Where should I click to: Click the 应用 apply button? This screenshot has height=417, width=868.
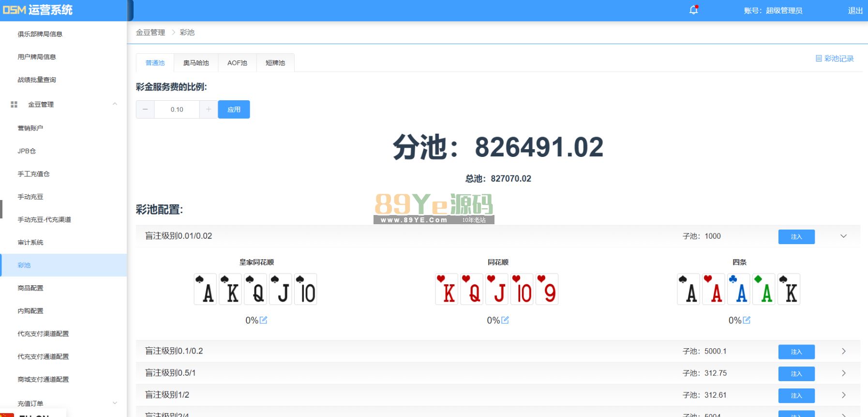click(x=234, y=109)
